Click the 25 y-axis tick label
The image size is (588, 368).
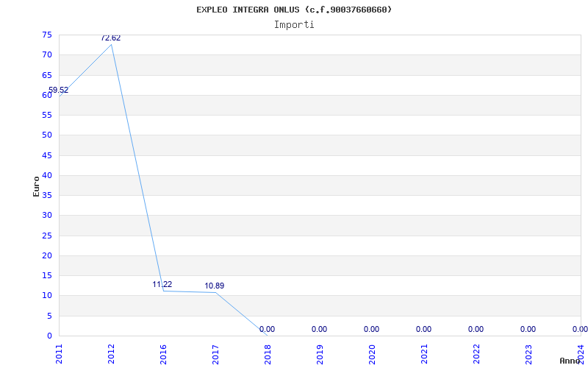pos(47,236)
